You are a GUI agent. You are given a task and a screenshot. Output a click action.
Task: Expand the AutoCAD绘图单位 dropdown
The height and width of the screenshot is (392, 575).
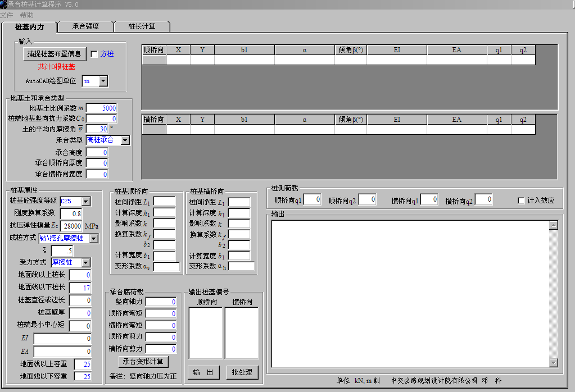point(103,81)
